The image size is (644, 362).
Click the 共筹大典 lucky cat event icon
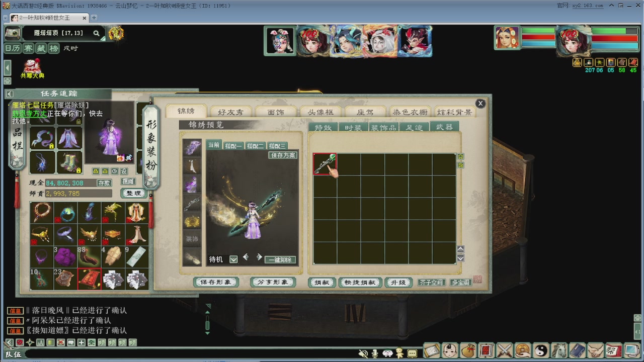tap(32, 68)
